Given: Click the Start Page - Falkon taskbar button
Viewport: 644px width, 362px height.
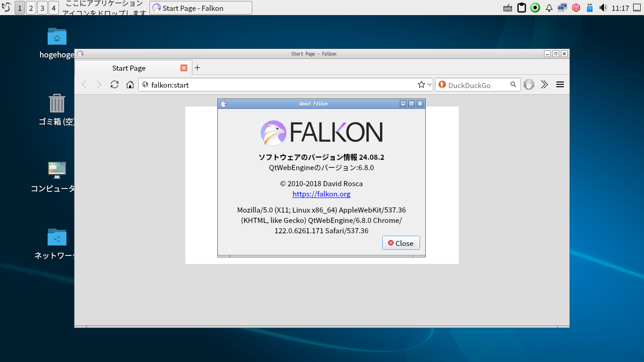Looking at the screenshot, I should click(201, 8).
